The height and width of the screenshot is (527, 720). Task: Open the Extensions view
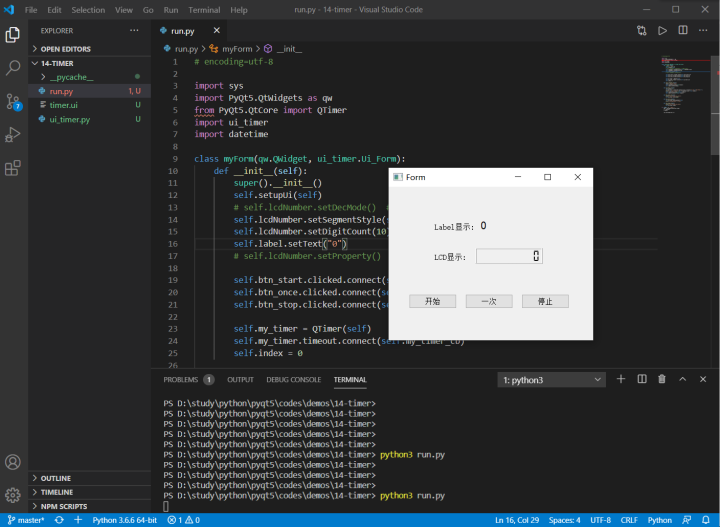click(x=13, y=168)
